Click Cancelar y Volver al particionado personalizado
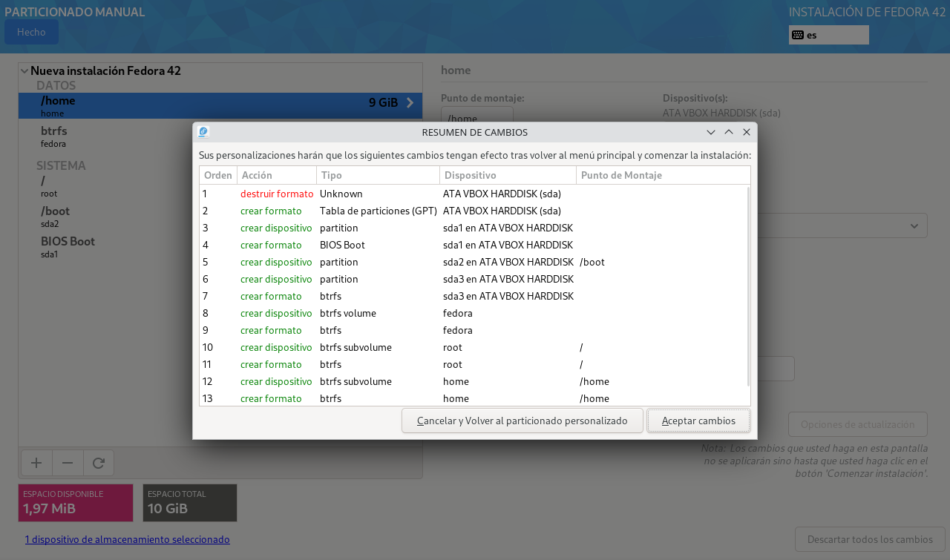The image size is (950, 560). (x=522, y=421)
